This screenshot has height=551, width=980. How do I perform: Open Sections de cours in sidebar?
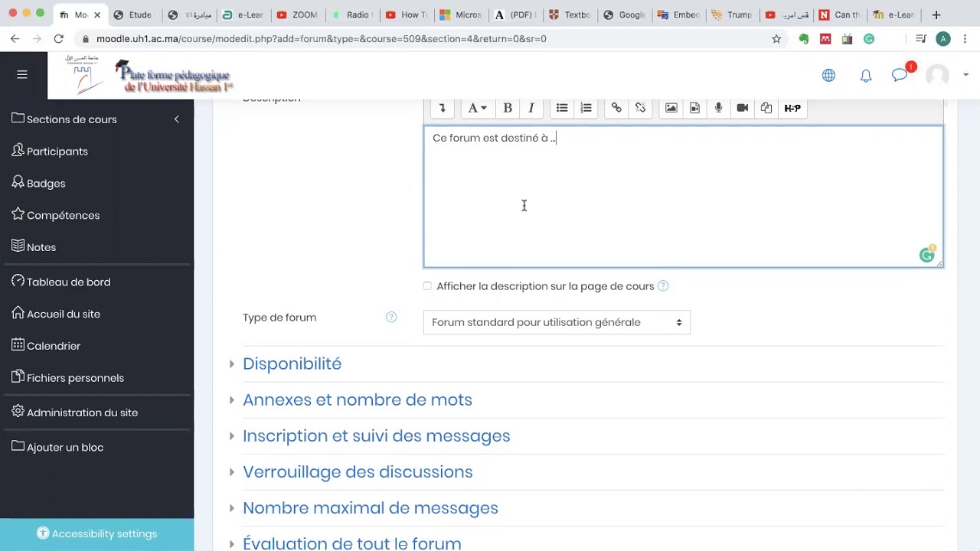click(x=64, y=119)
